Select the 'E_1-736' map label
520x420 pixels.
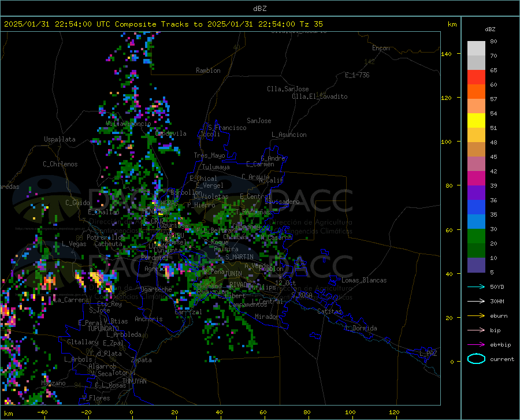point(357,75)
